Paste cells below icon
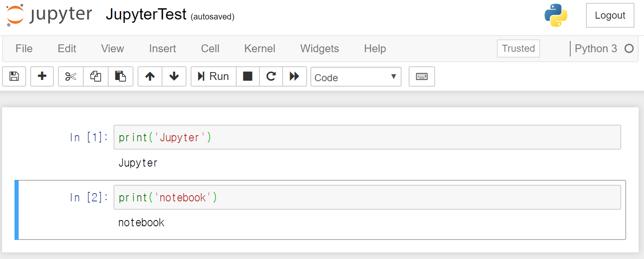This screenshot has height=259, width=644. coord(121,76)
